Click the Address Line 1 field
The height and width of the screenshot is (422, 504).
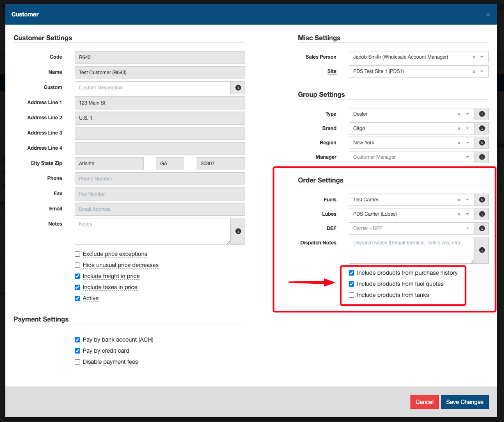click(x=160, y=103)
